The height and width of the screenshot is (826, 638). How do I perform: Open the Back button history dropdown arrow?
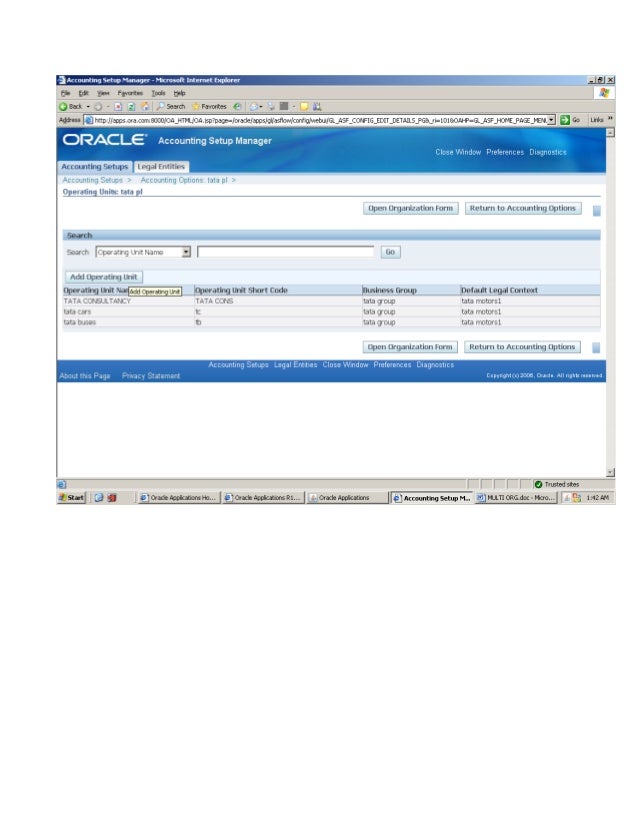pyautogui.click(x=88, y=106)
